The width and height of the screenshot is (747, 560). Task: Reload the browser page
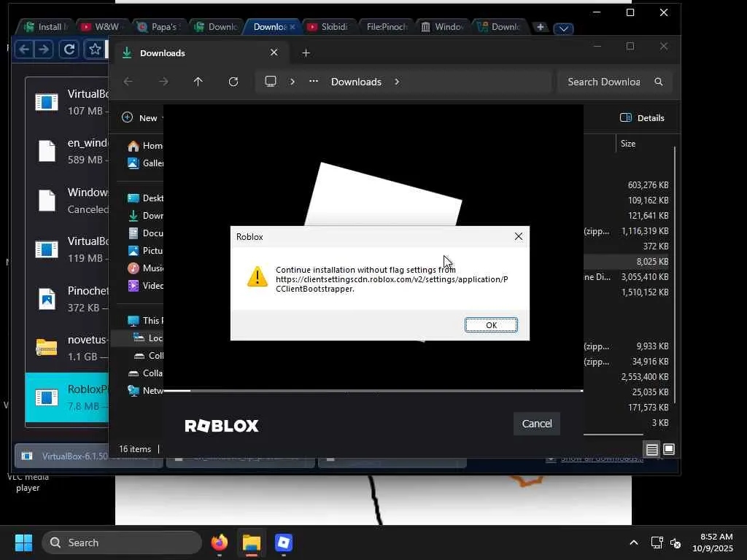tap(69, 49)
